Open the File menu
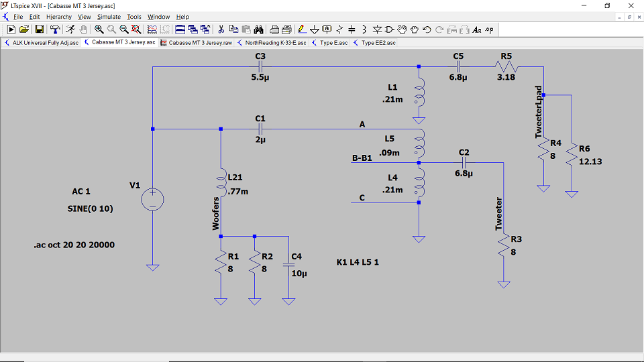644x362 pixels. 18,17
